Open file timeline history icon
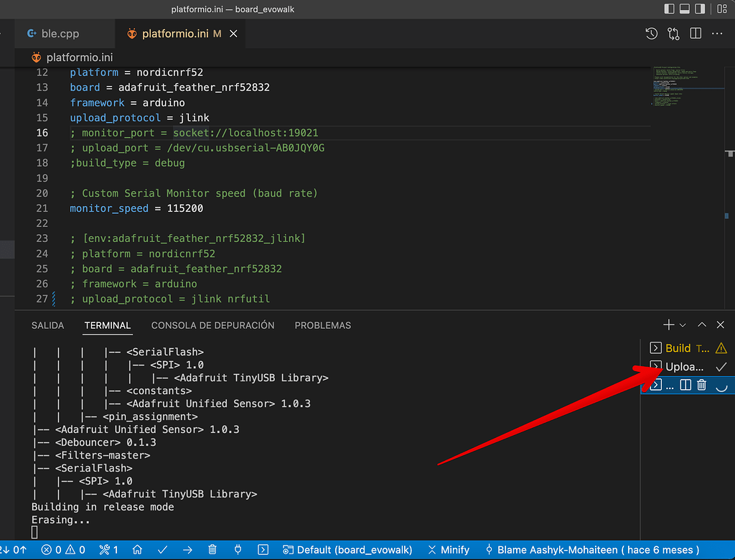The height and width of the screenshot is (560, 735). point(651,34)
